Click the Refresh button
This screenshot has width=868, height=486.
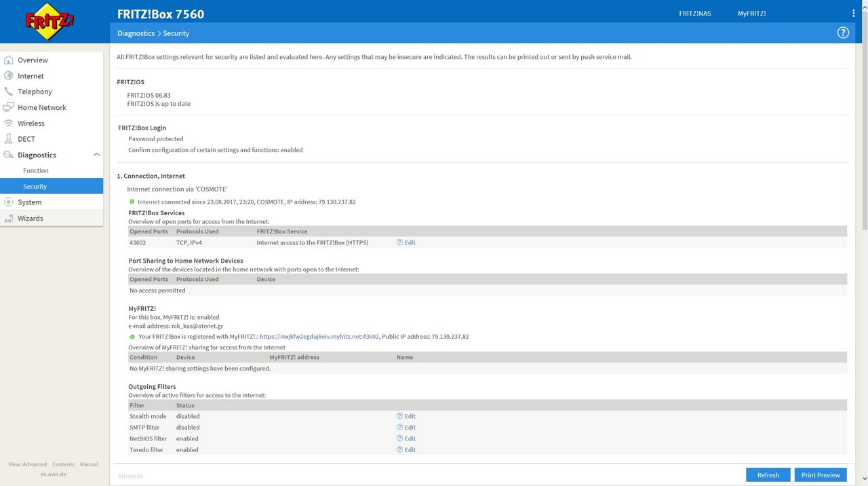point(768,474)
